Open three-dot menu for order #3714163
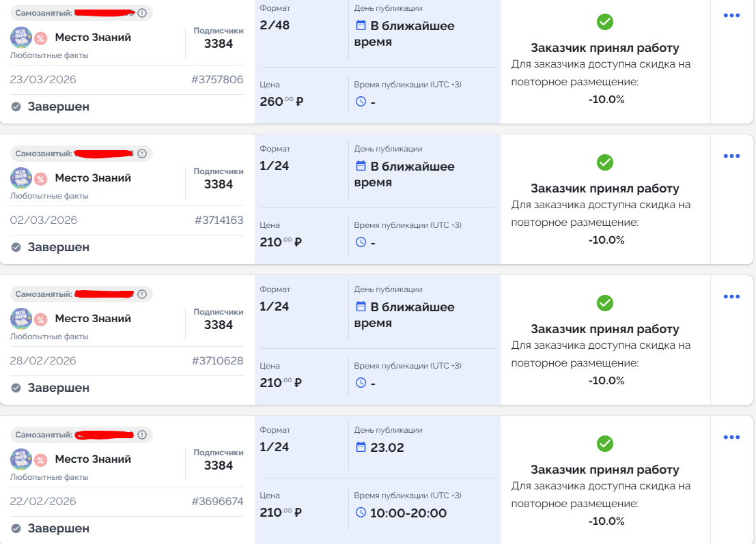Viewport: 756px width, 544px height. pyautogui.click(x=731, y=156)
